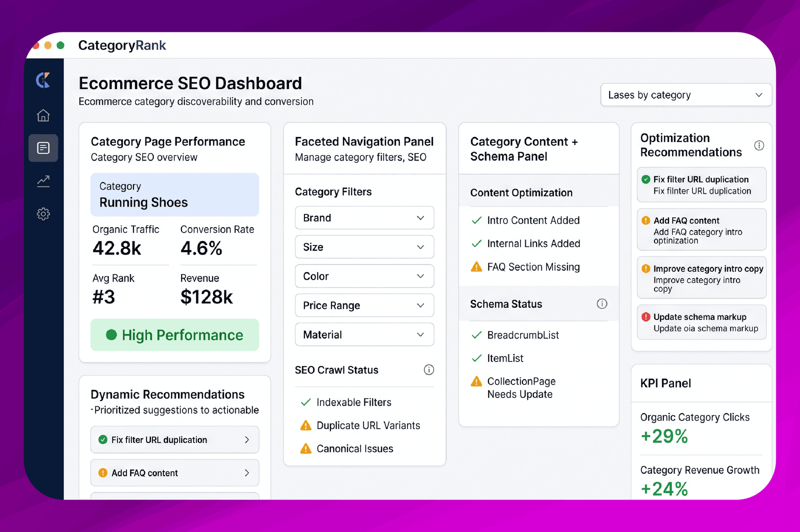Image resolution: width=800 pixels, height=532 pixels.
Task: Expand the Price Range filter dropdown
Action: tap(364, 305)
